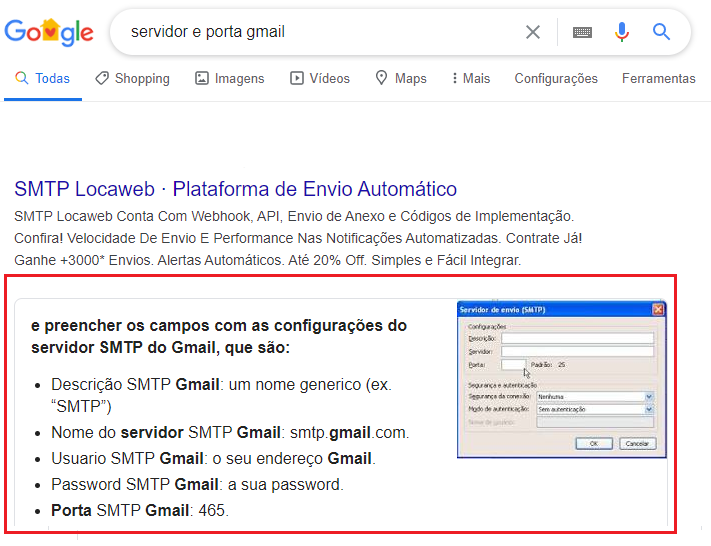
Task: Click 'Password SMTP Gmail' line
Action: [197, 485]
